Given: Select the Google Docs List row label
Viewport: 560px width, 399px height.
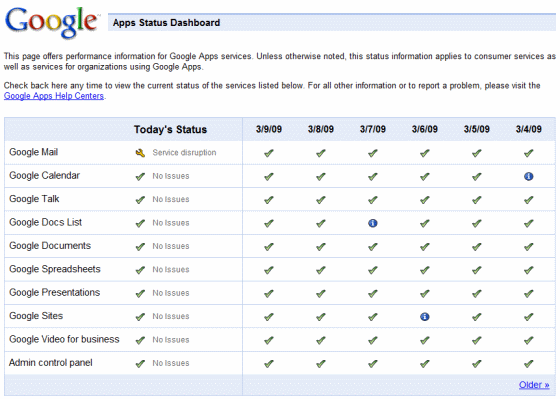Looking at the screenshot, I should (x=45, y=222).
